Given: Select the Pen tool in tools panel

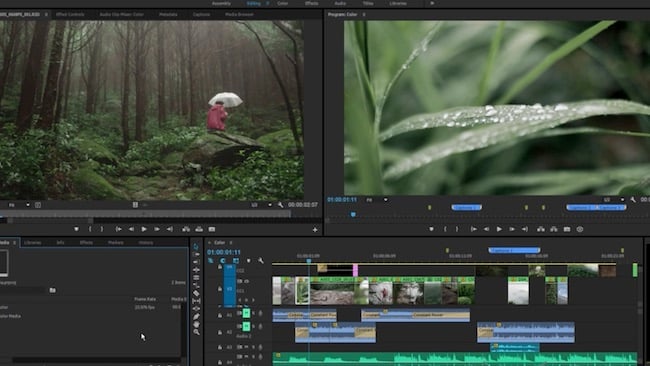Looking at the screenshot, I should (196, 317).
